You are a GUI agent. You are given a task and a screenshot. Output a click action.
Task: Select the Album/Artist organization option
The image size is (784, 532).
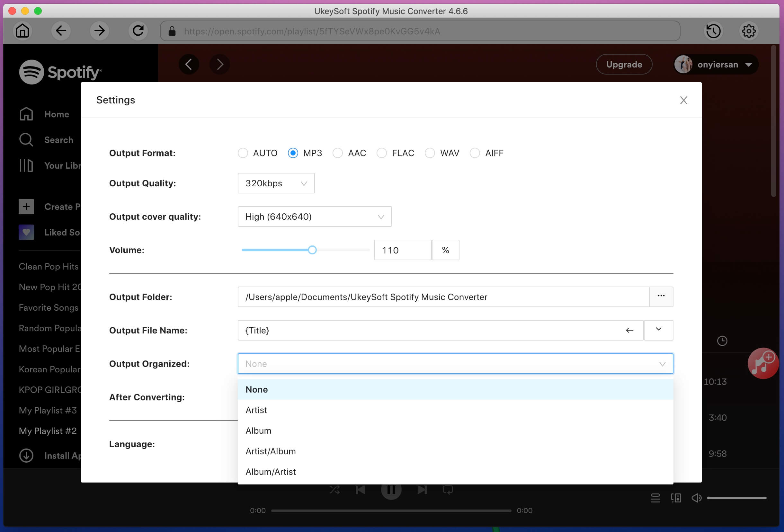271,472
